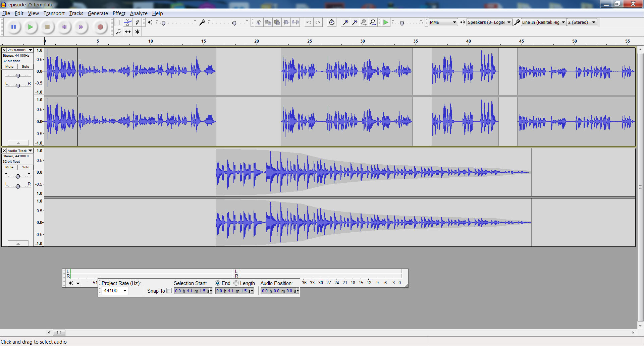This screenshot has height=346, width=644.
Task: Open the 2 (Stereo) channels dropdown
Action: 582,22
